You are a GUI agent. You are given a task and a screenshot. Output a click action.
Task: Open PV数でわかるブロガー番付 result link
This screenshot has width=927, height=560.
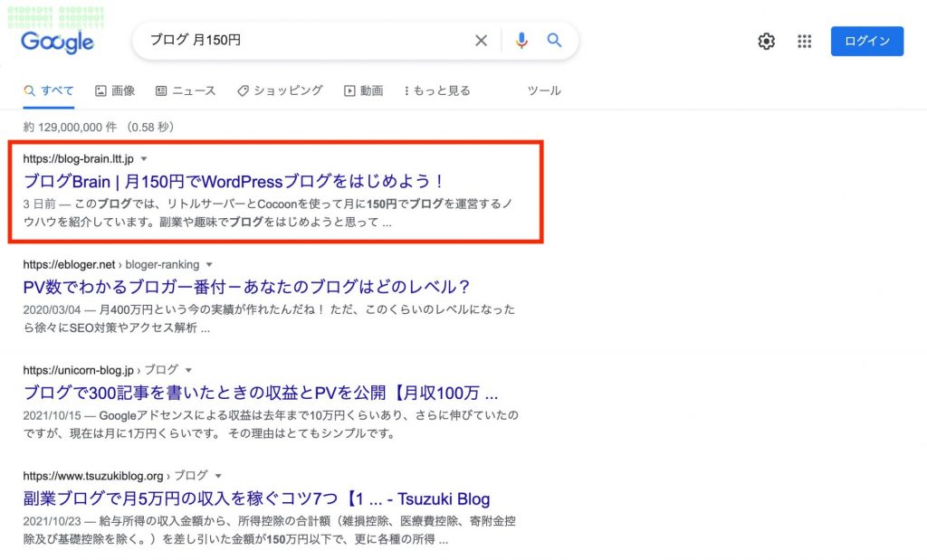click(246, 287)
